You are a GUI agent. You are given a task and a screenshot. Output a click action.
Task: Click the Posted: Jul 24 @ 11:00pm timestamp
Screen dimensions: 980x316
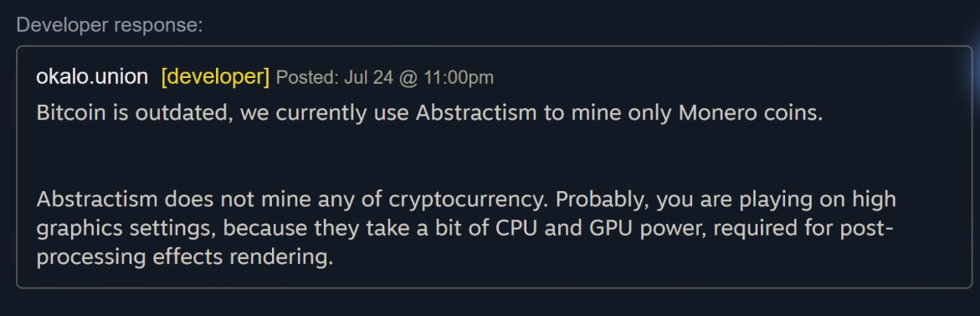tap(385, 78)
